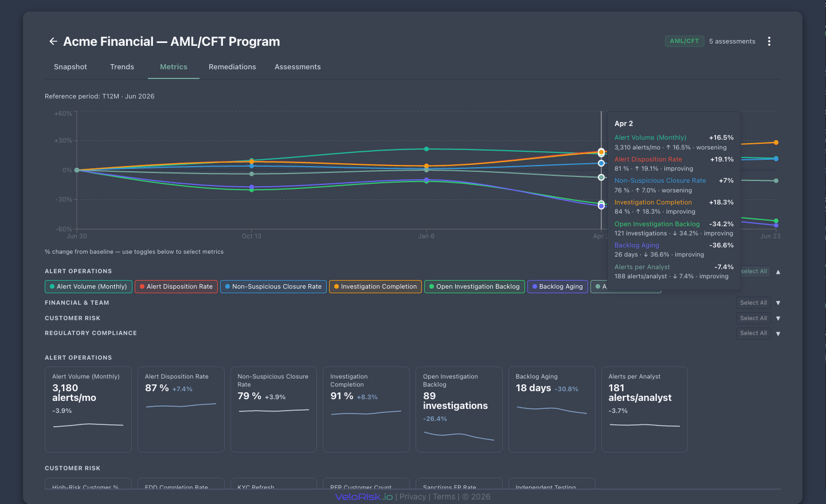
Task: Click Alert Volume (Monthly) in tooltip
Action: 650,137
